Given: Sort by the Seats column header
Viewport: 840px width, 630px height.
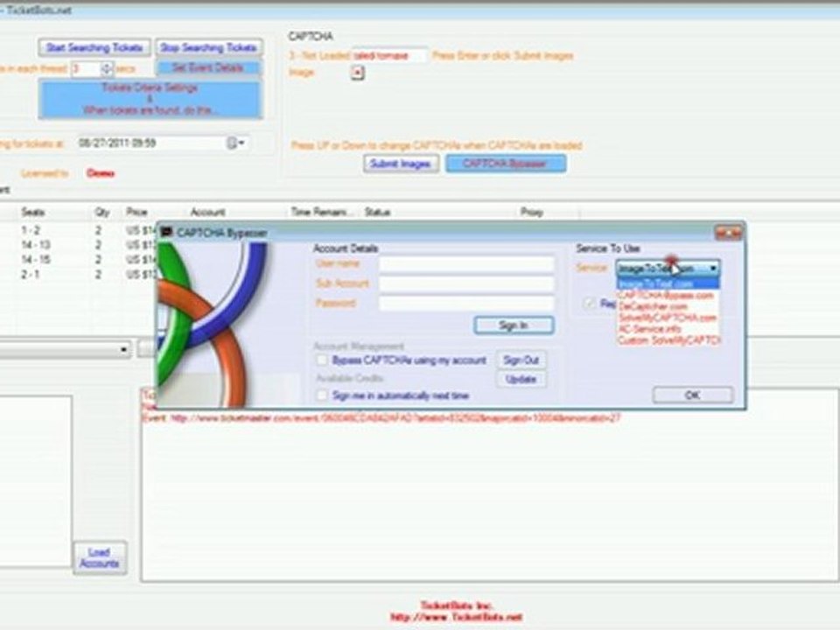Looking at the screenshot, I should pos(33,212).
